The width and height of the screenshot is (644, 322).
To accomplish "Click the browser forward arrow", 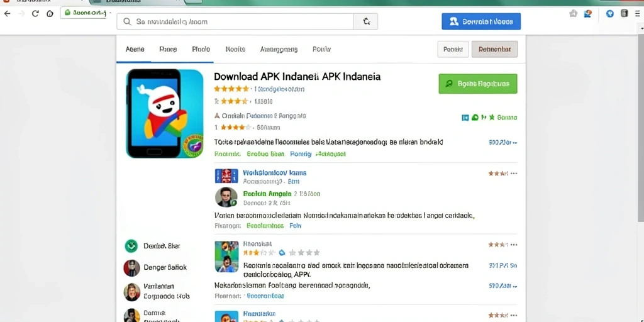I will tap(21, 14).
